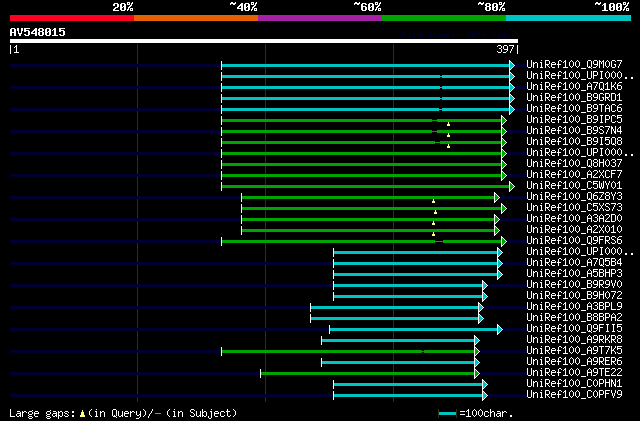
Task: Select the cyan alignment bar for Q9M0G7
Action: [368, 65]
